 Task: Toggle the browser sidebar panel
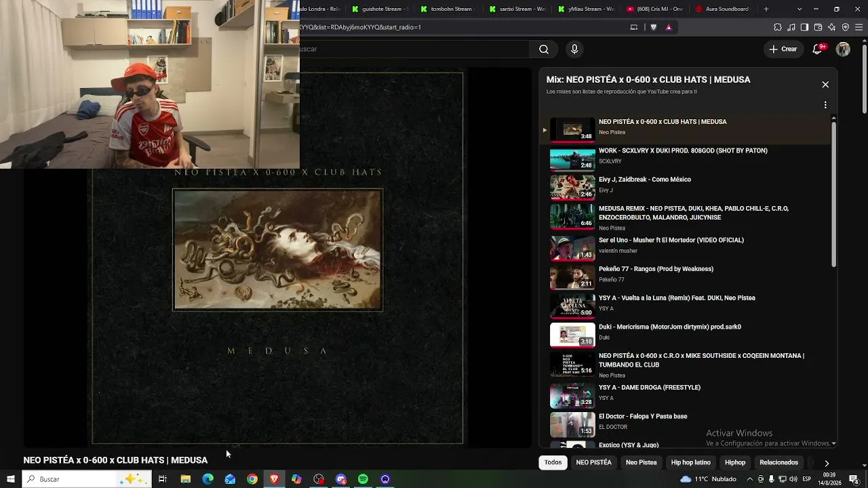coord(804,27)
